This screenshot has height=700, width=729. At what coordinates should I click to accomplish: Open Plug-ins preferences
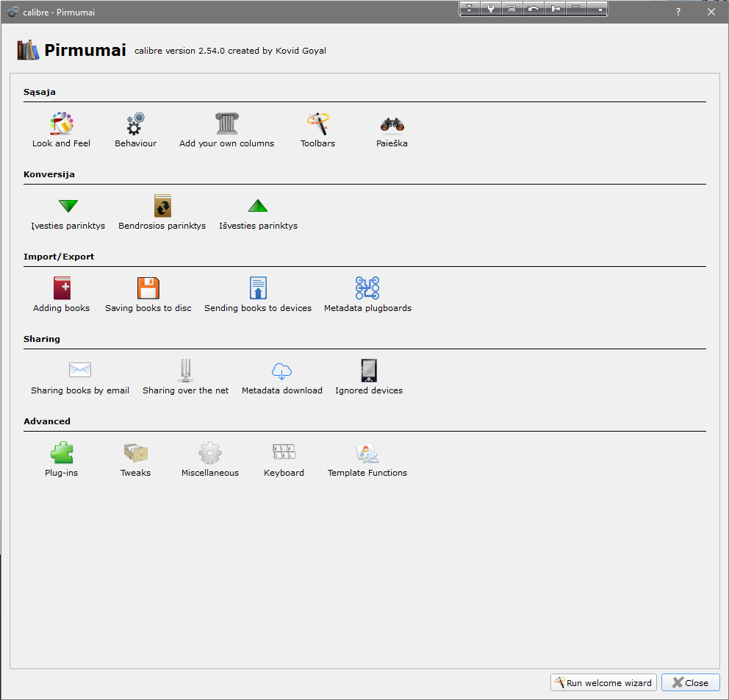click(x=62, y=459)
